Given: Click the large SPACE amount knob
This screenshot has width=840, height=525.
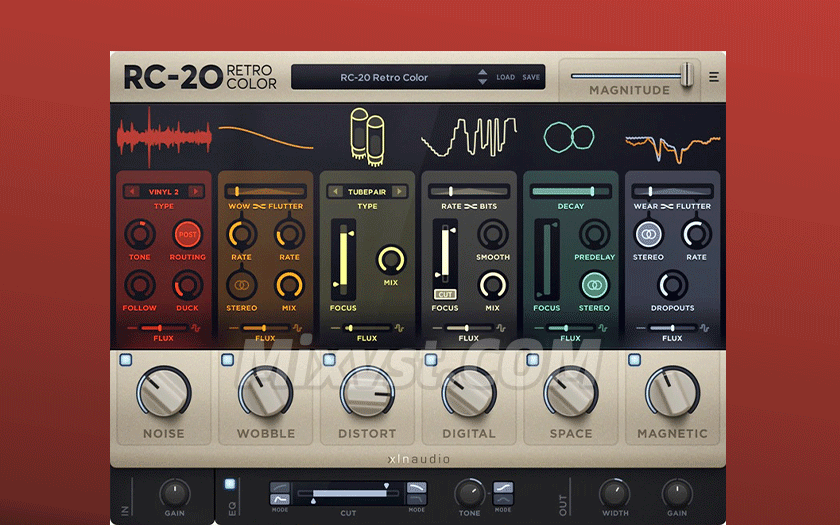Looking at the screenshot, I should click(571, 392).
